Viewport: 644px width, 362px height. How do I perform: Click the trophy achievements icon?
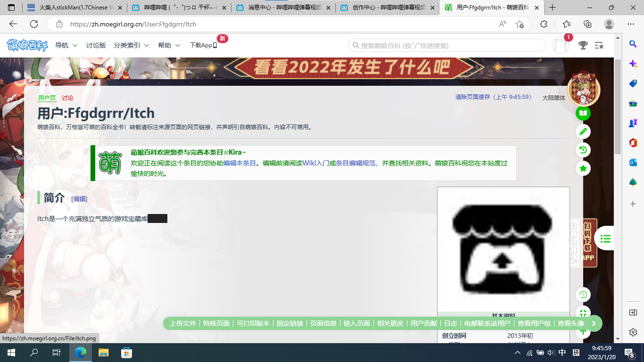click(583, 45)
